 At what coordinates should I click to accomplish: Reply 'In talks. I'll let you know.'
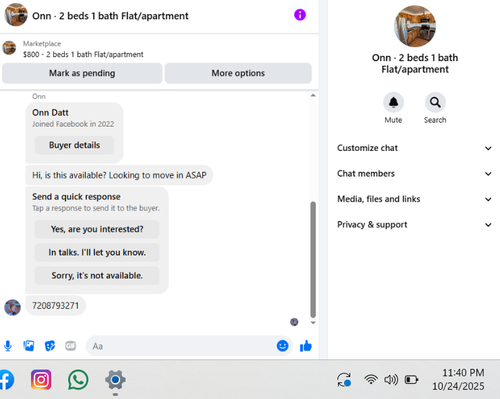97,252
